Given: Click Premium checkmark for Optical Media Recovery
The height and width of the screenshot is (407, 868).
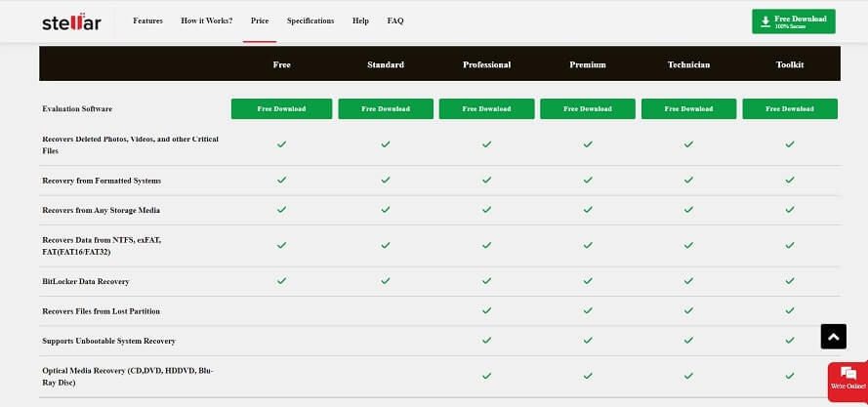Looking at the screenshot, I should coord(588,376).
